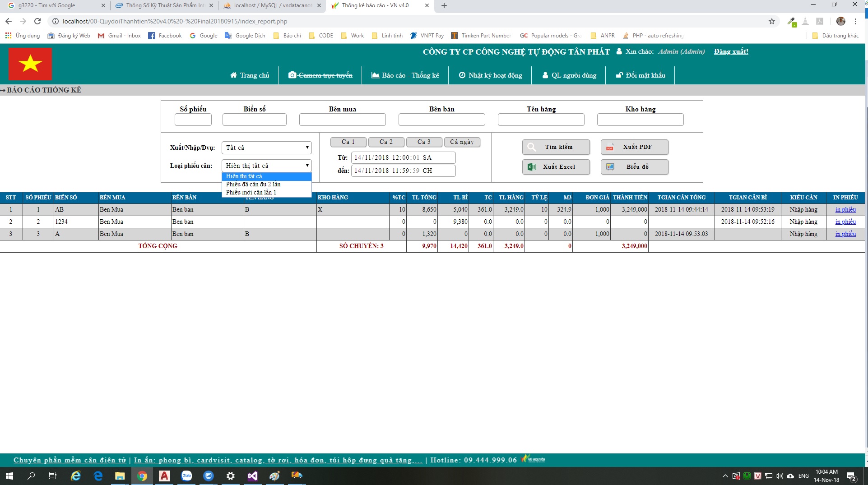868x485 pixels.
Task: Open the Xuất/Nhập/Dvụ dropdown
Action: 267,148
